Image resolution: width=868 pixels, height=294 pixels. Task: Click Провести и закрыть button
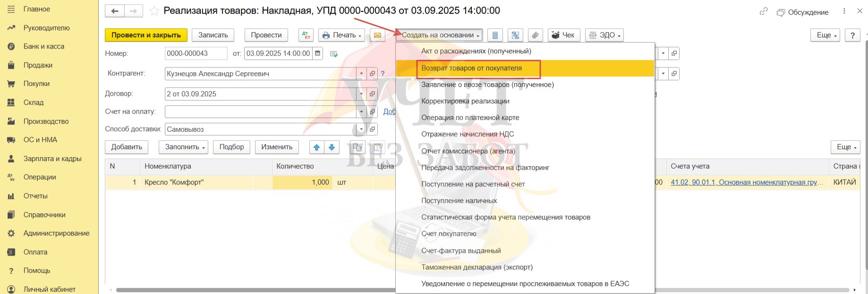[x=146, y=35]
